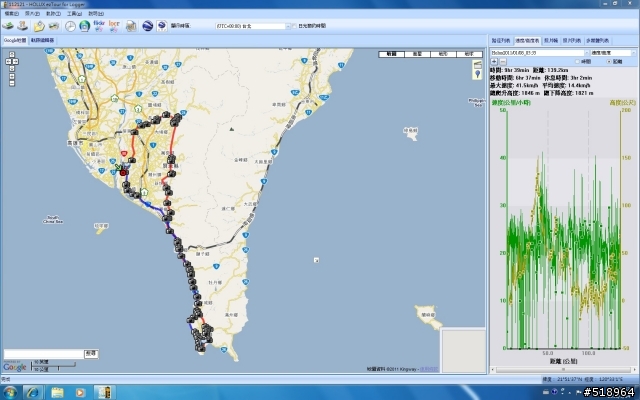
Task: Switch to the Google map tab
Action: point(15,40)
